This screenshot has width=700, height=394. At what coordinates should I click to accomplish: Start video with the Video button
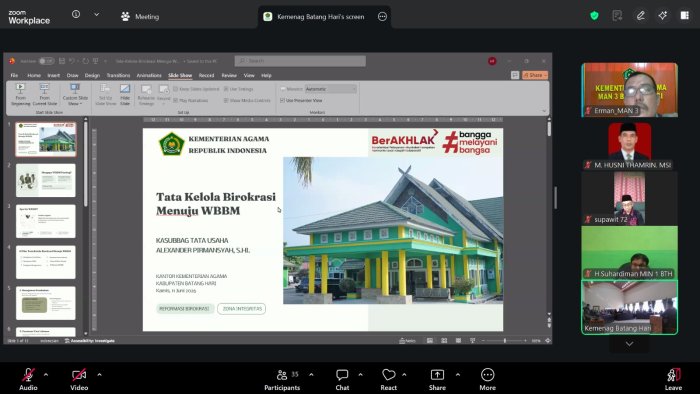click(x=79, y=379)
